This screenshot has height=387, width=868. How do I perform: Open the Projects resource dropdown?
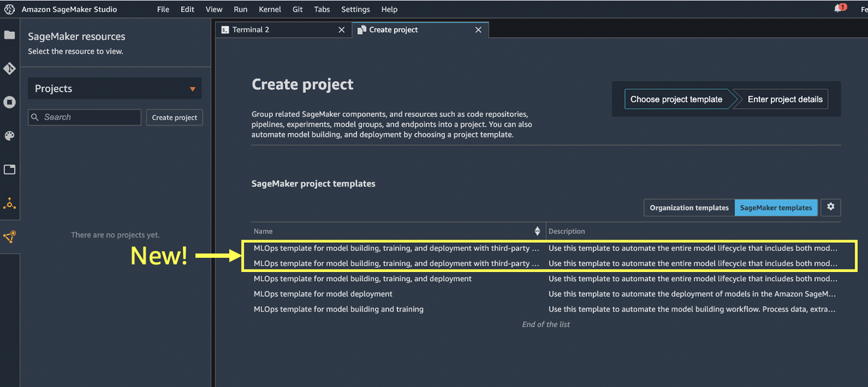pyautogui.click(x=114, y=89)
